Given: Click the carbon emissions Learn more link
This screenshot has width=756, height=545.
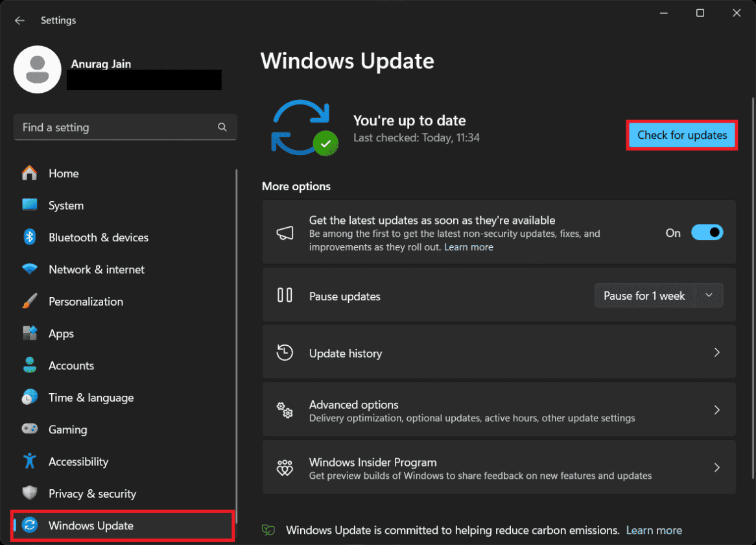Looking at the screenshot, I should pos(654,530).
